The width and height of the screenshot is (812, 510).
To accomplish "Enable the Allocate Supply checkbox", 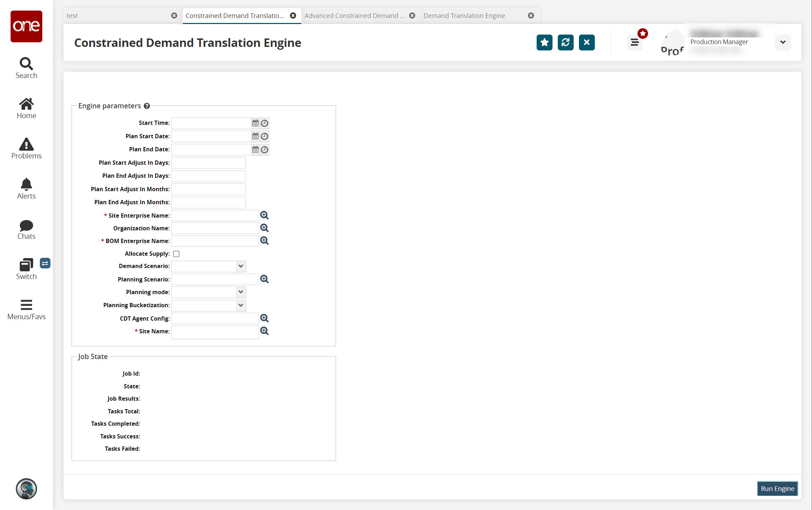I will [x=176, y=254].
